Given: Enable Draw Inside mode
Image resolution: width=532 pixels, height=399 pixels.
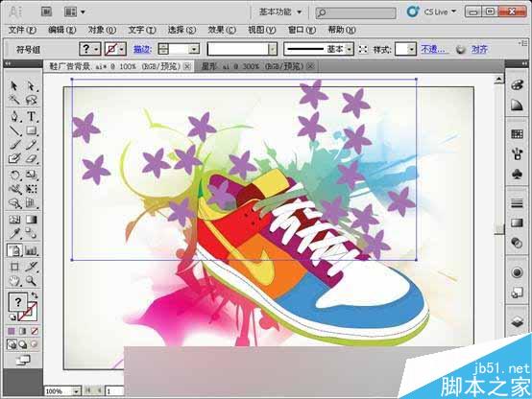Looking at the screenshot, I should click(34, 344).
